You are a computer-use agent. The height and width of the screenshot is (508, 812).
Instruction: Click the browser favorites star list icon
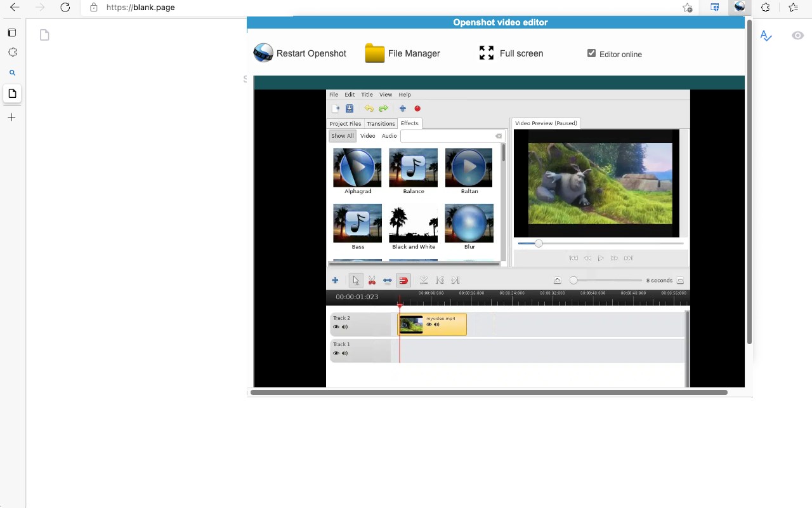pyautogui.click(x=793, y=8)
